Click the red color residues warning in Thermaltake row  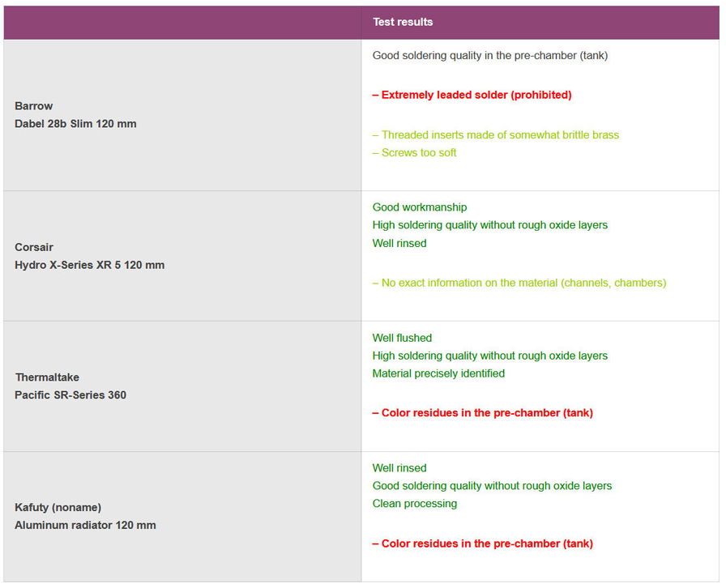click(x=483, y=413)
